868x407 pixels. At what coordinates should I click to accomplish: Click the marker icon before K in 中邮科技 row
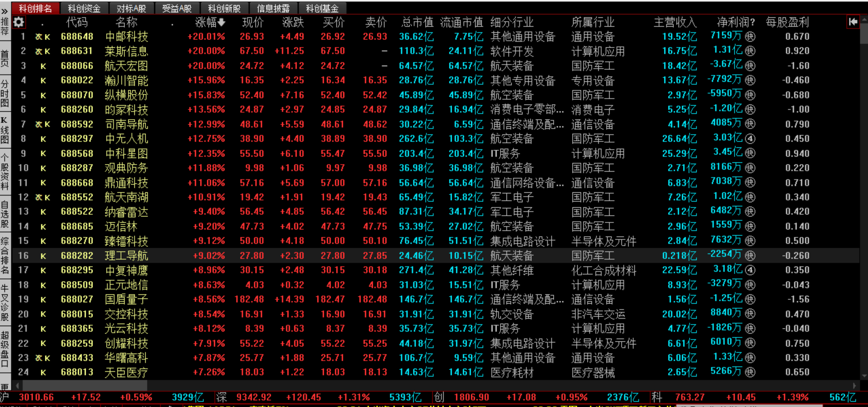click(39, 37)
